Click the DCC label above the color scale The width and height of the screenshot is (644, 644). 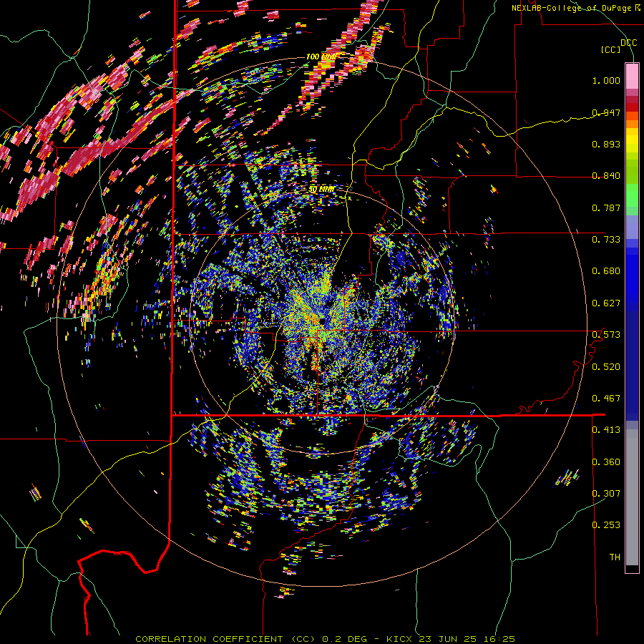(628, 42)
